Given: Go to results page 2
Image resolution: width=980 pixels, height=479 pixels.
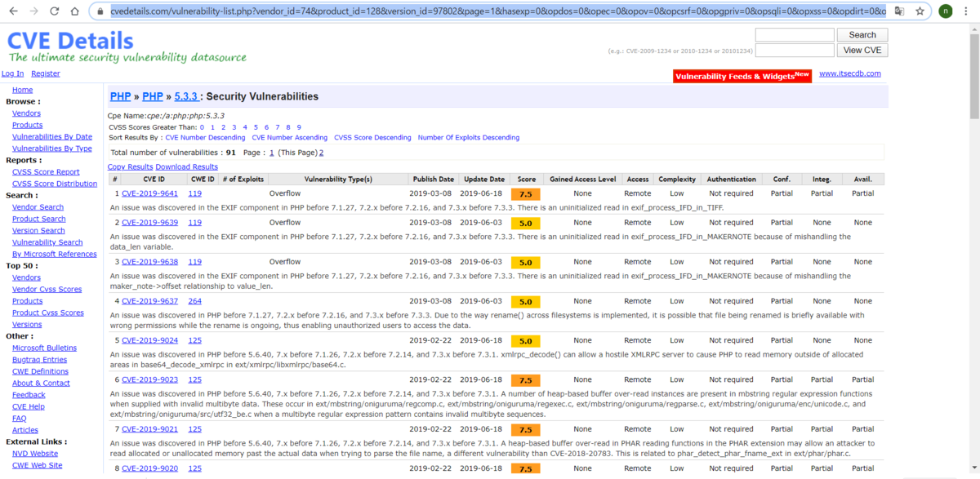Looking at the screenshot, I should 321,153.
